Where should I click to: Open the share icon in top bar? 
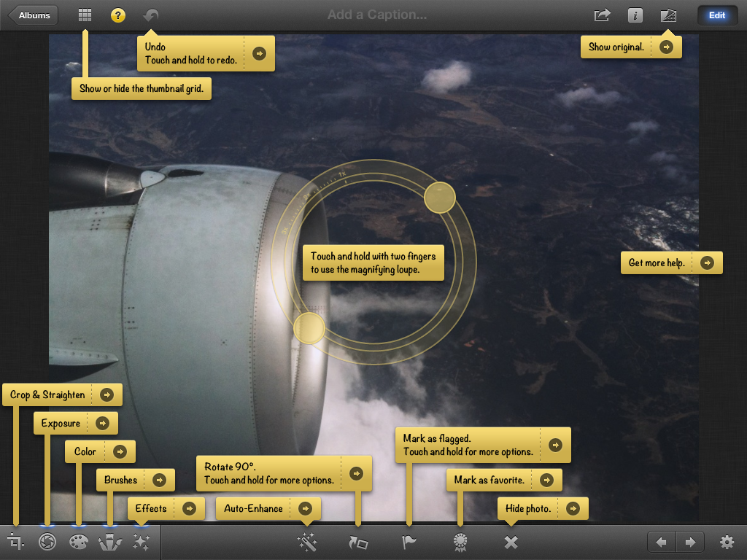point(603,15)
